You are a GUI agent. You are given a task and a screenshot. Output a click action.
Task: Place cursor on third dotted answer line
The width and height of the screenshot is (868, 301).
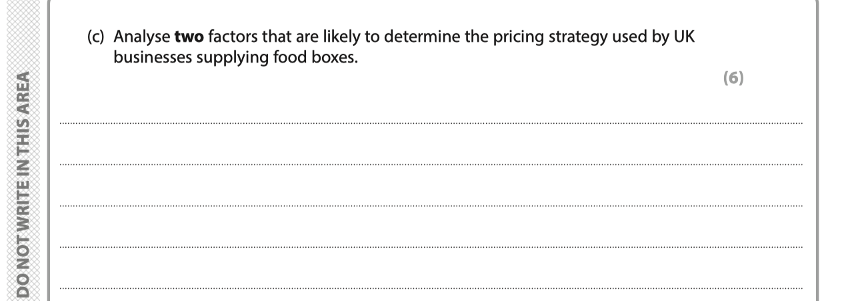point(431,206)
